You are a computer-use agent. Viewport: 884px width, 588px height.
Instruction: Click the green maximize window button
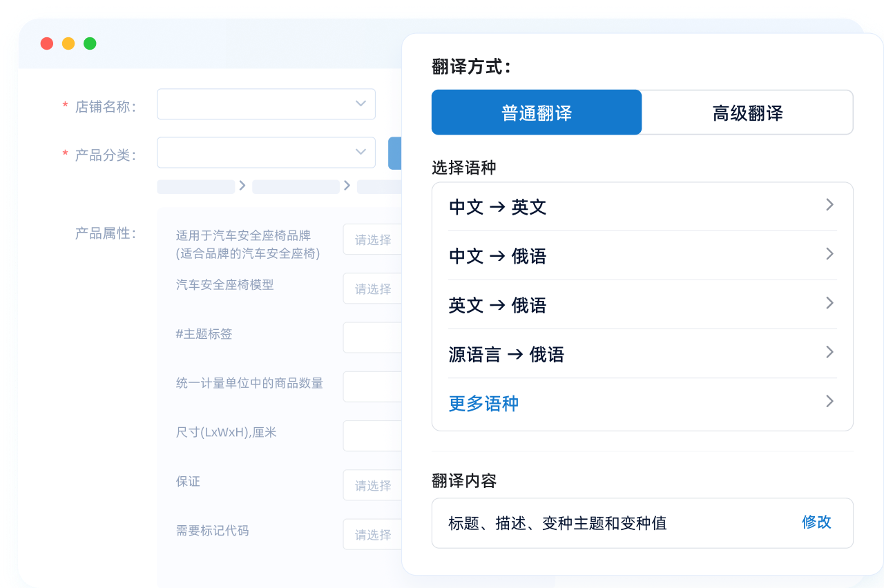pos(90,43)
